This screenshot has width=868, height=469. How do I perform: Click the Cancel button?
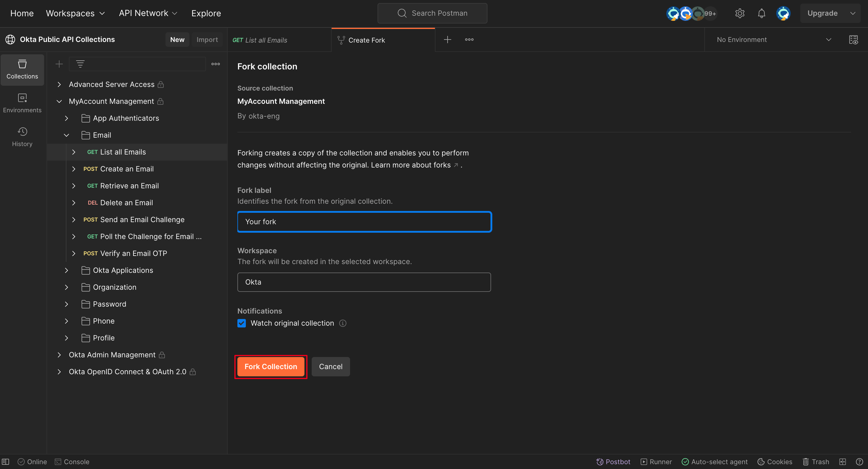click(330, 367)
